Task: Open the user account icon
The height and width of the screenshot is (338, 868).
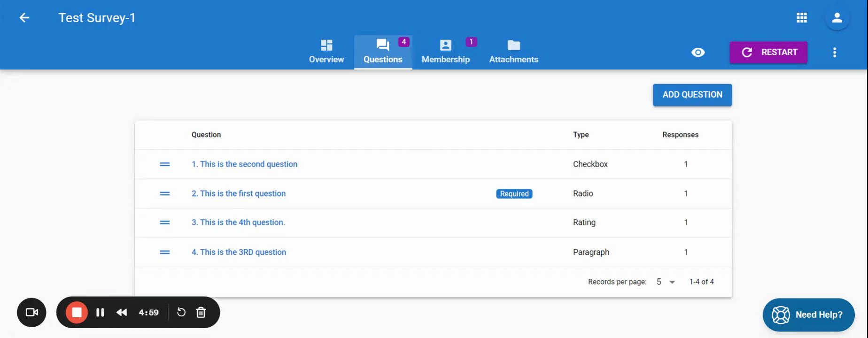Action: [x=837, y=18]
